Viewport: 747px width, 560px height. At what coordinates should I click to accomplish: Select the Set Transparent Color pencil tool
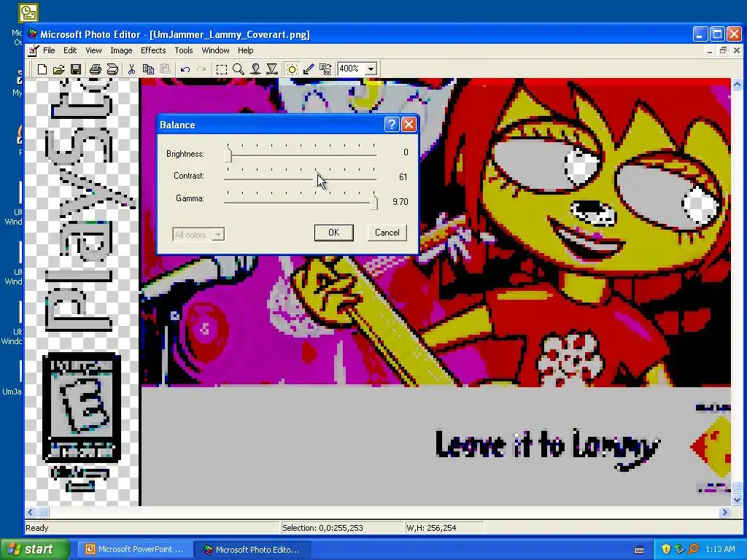(x=309, y=69)
